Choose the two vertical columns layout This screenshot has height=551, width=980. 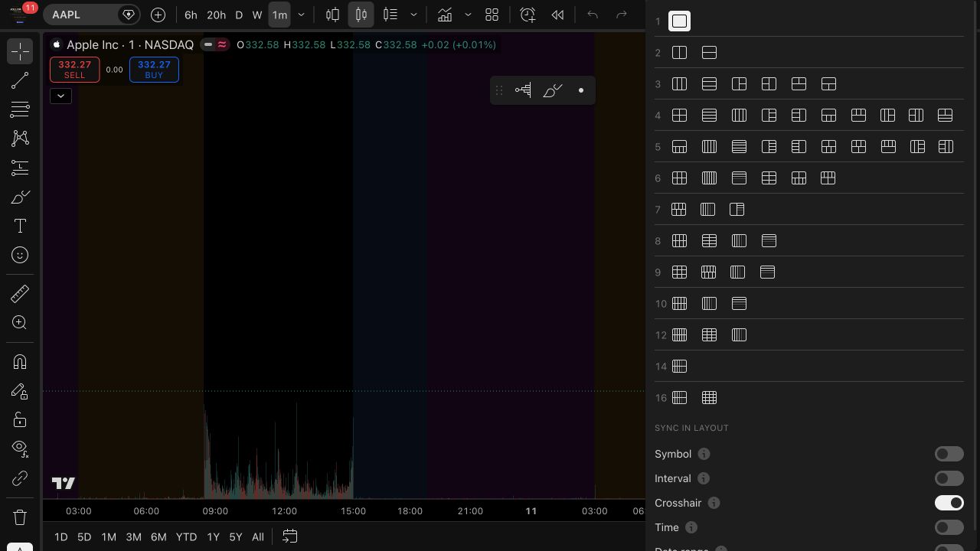[679, 53]
